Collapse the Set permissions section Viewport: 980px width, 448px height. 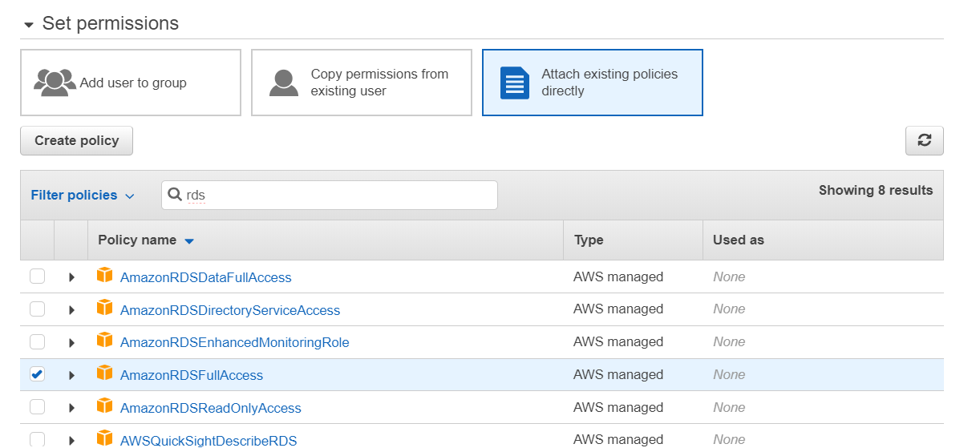tap(29, 25)
